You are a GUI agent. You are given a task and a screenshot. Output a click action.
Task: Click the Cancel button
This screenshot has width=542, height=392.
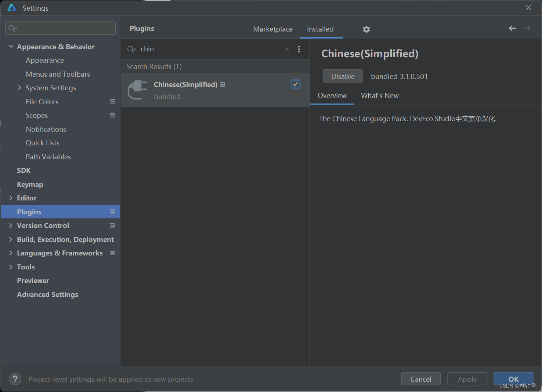coord(421,379)
